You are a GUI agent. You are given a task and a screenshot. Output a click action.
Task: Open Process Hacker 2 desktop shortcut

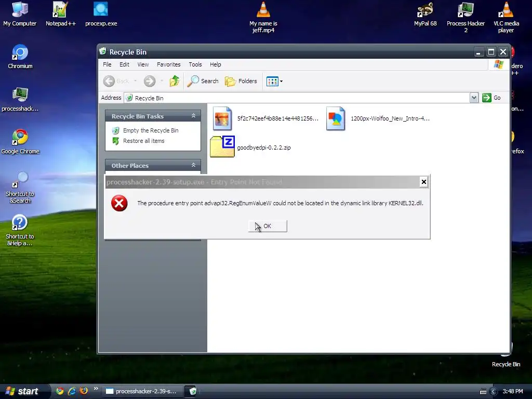pos(465,17)
